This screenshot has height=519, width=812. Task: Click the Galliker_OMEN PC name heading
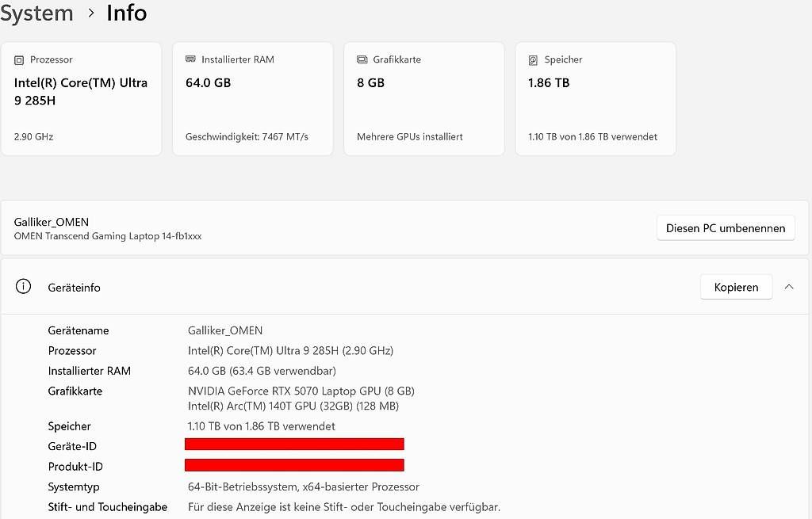[52, 222]
